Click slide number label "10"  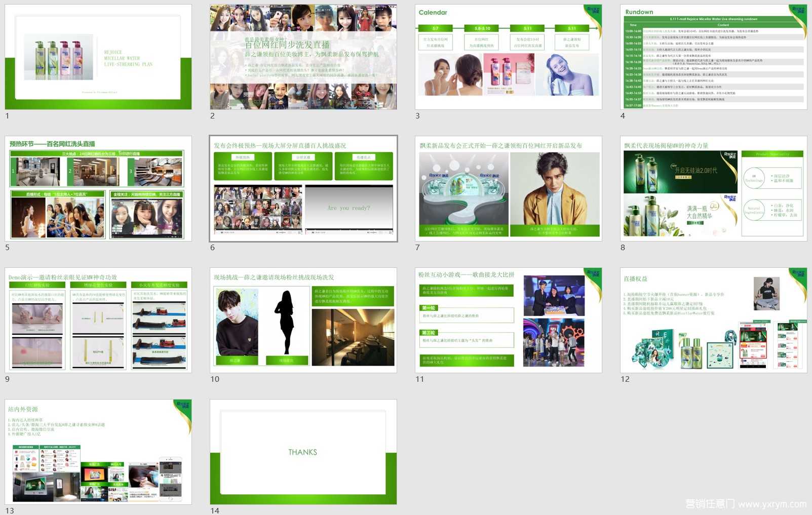[x=215, y=379]
